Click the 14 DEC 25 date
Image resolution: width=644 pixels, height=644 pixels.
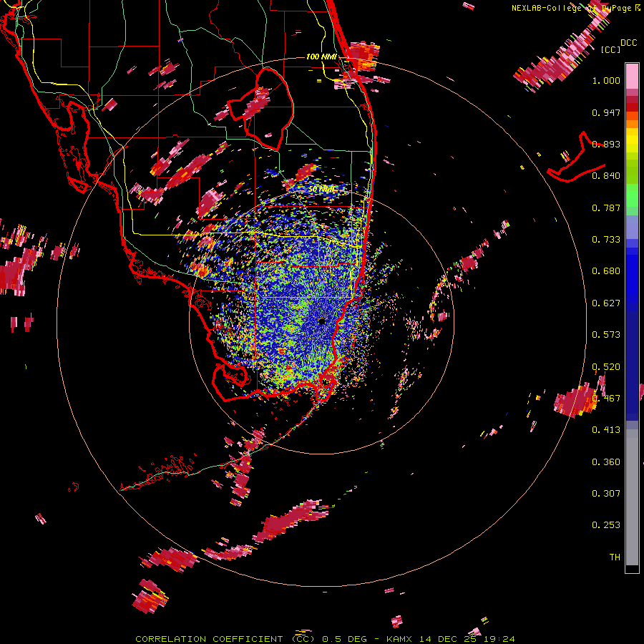(x=448, y=639)
